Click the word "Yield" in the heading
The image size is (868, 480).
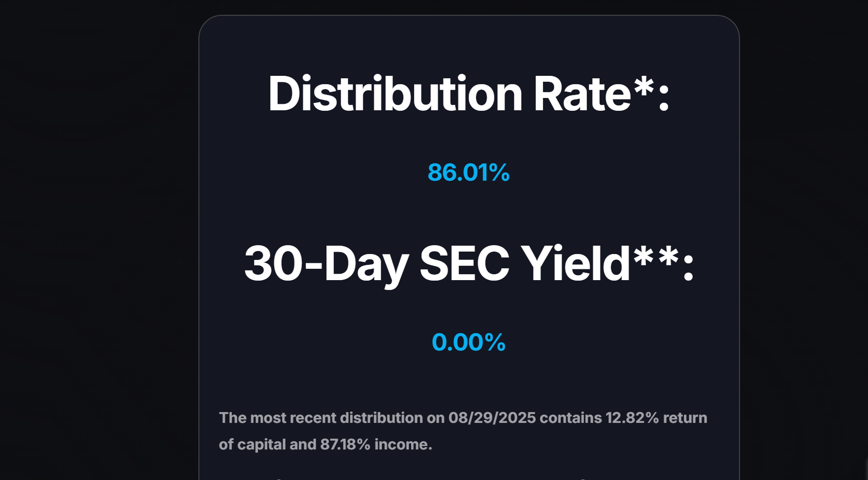click(x=575, y=264)
